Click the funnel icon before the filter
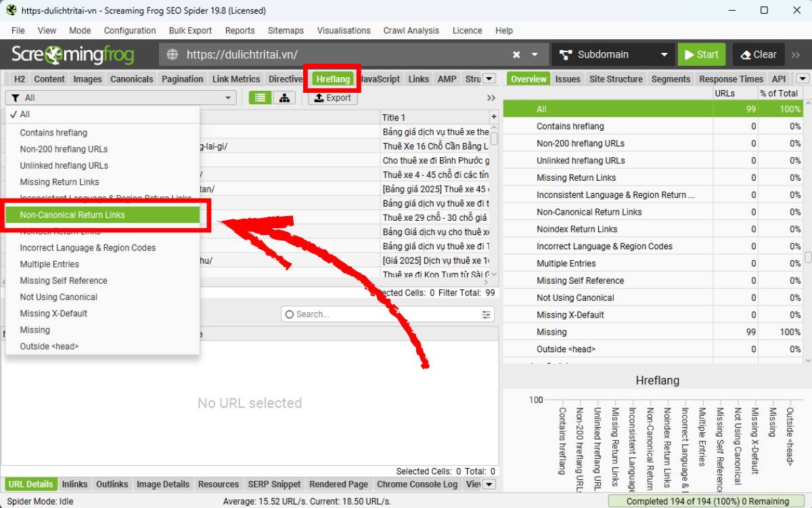 (x=16, y=98)
